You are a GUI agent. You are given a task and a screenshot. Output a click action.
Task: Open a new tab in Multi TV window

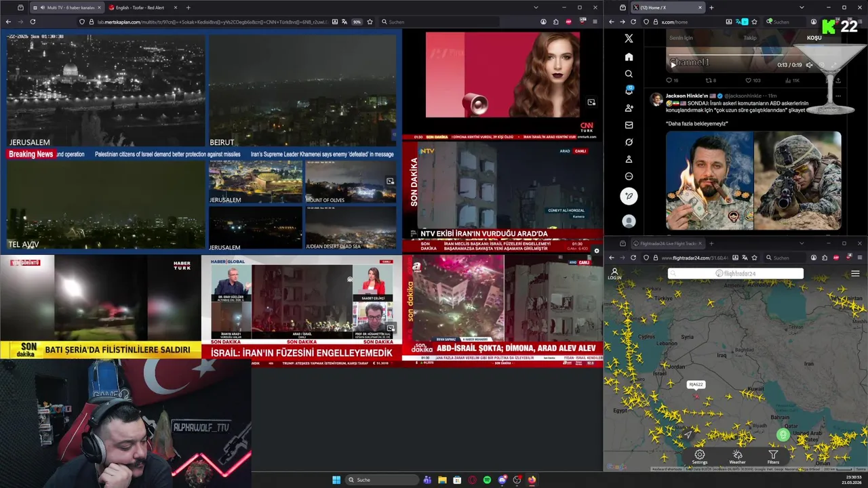point(188,7)
